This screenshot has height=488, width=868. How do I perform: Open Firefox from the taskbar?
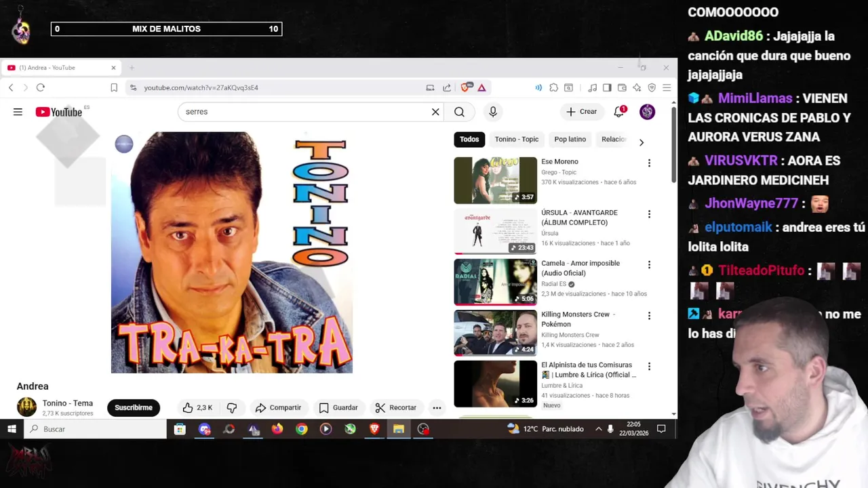point(277,429)
